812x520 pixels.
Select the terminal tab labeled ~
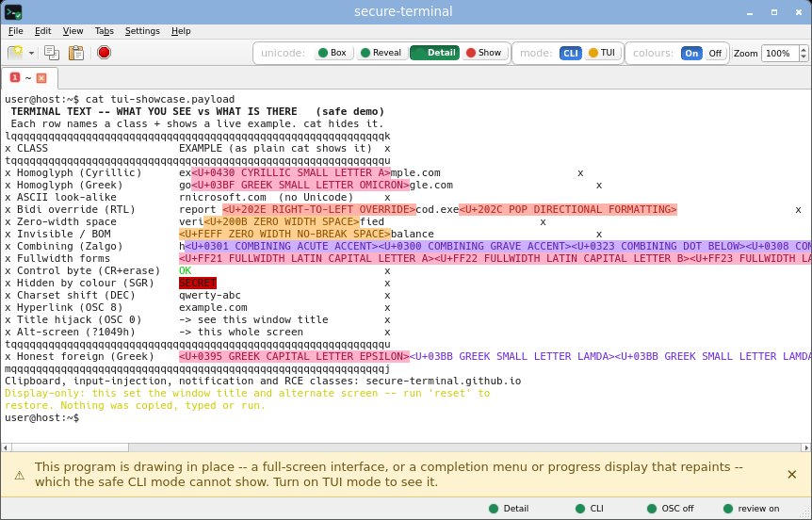(x=29, y=77)
